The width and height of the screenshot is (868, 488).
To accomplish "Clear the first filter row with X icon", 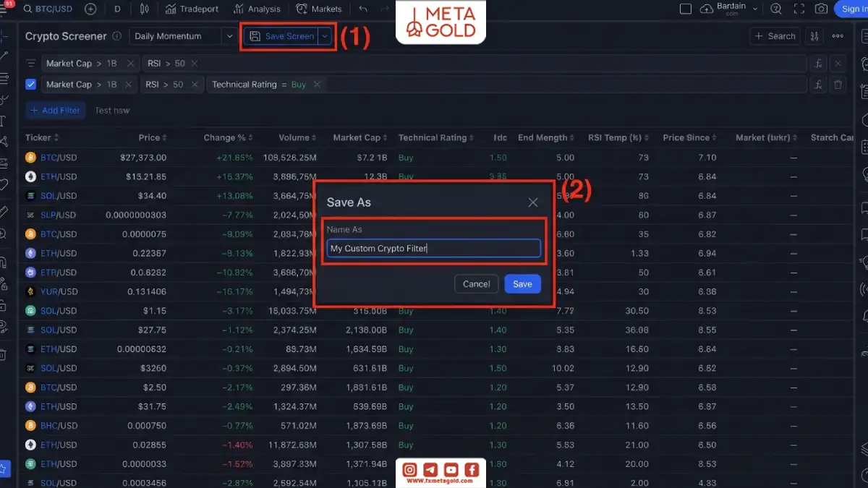I will [x=838, y=64].
